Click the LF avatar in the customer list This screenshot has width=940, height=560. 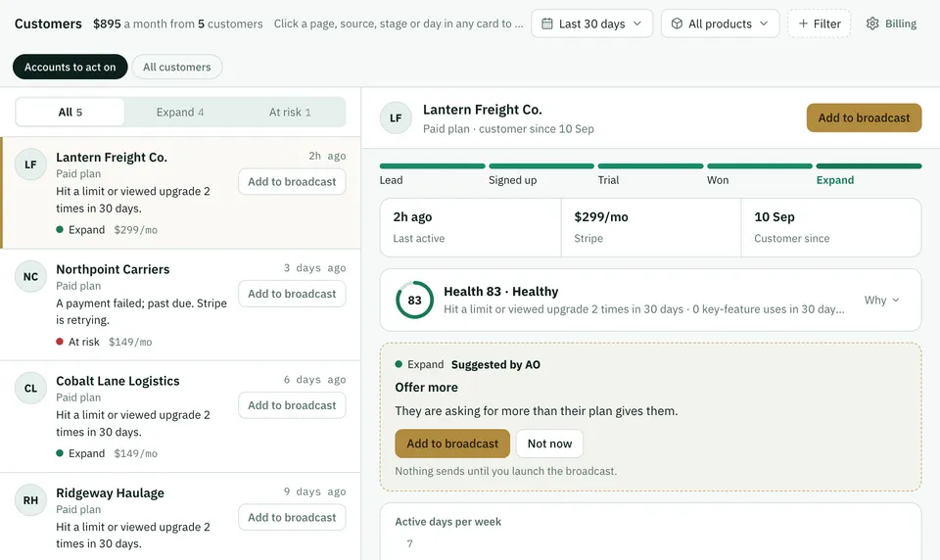point(30,164)
